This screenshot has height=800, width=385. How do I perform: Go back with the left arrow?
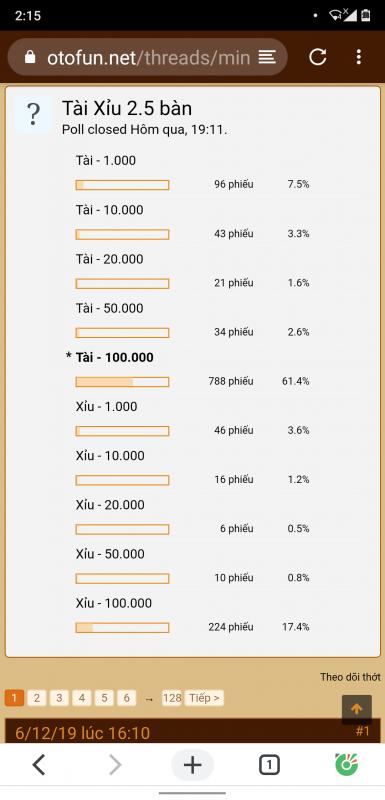click(x=39, y=765)
